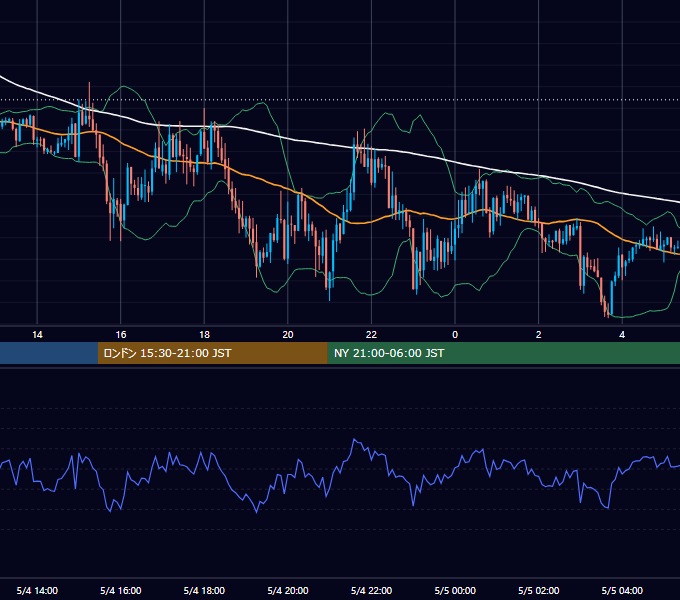Click the 5/5 02:00 time label
The image size is (680, 600).
point(539,590)
